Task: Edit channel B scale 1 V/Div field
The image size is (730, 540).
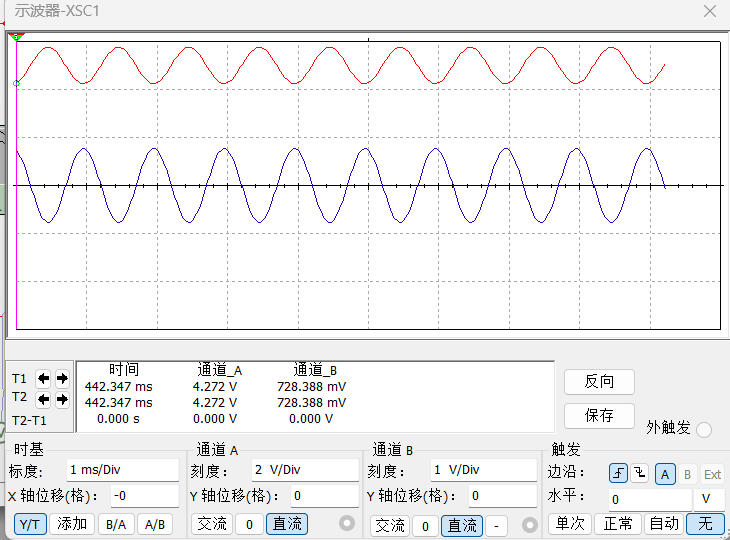Action: (x=483, y=470)
